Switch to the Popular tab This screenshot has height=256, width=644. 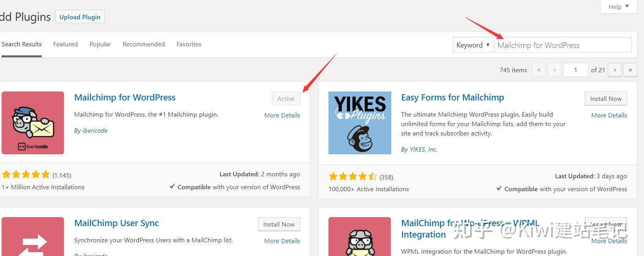point(100,44)
